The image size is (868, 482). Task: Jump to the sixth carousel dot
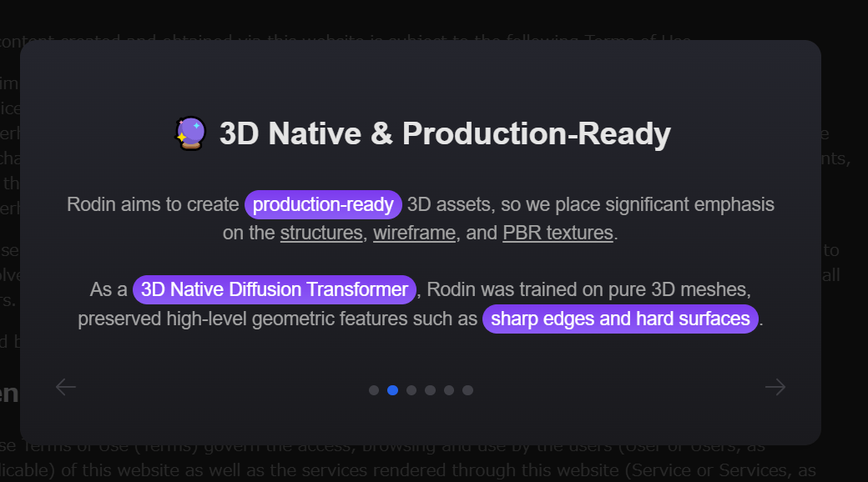pyautogui.click(x=467, y=390)
